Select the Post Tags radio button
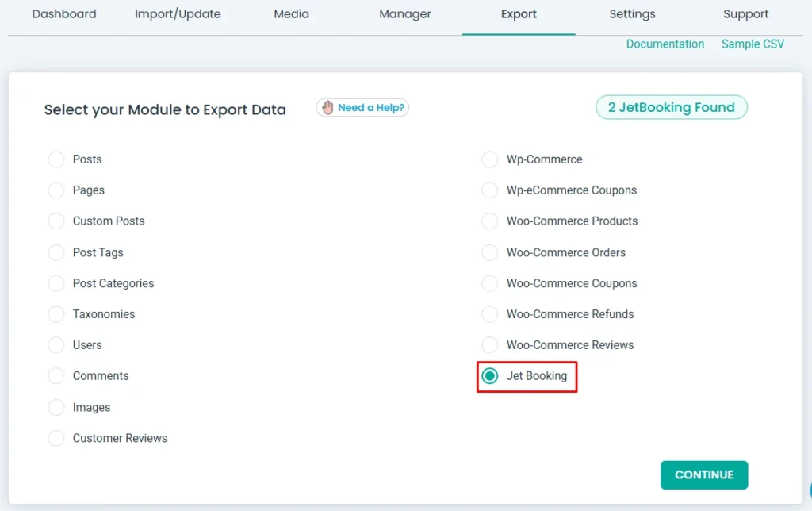Screen dimensions: 812x511 [x=56, y=252]
